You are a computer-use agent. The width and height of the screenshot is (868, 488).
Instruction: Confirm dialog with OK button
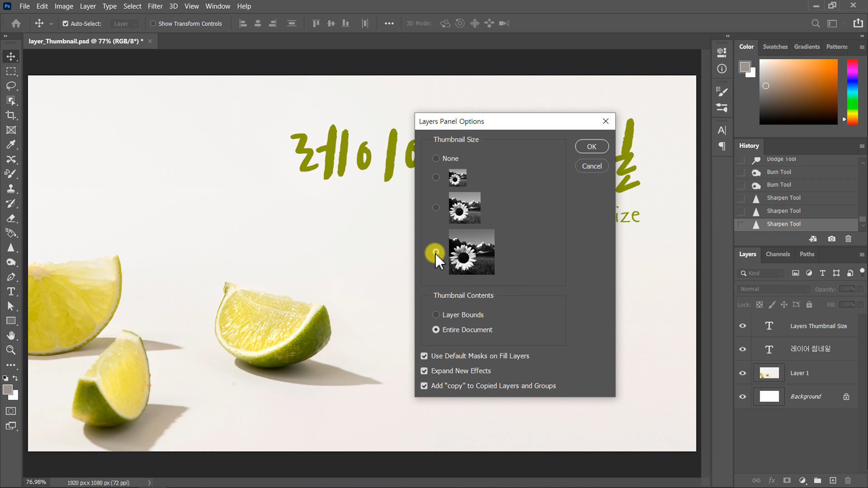click(x=591, y=146)
